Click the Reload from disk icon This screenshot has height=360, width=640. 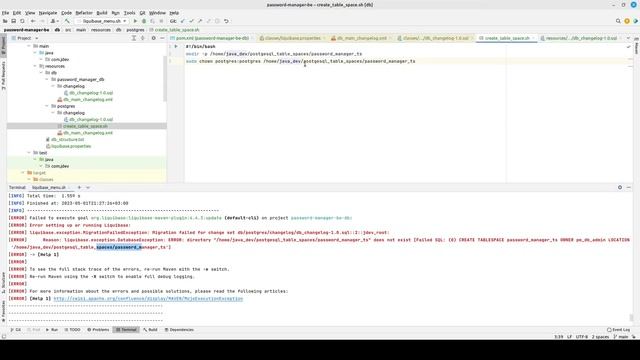pos(22,21)
